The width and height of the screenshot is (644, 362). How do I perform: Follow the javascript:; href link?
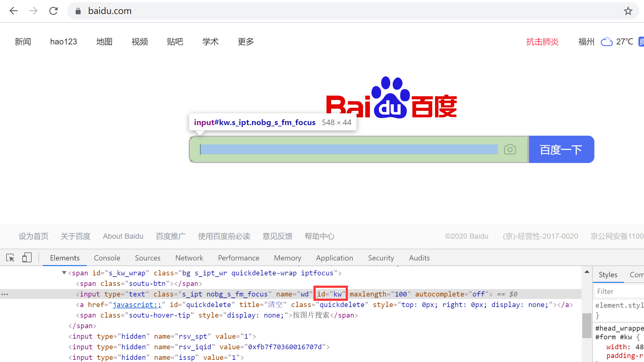click(x=137, y=305)
